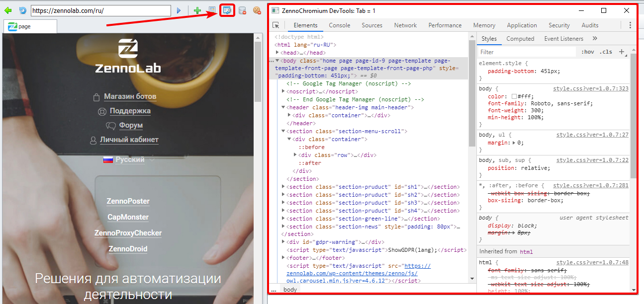Click the ZennoProxyChecker link
Image resolution: width=644 pixels, height=304 pixels.
(x=128, y=233)
